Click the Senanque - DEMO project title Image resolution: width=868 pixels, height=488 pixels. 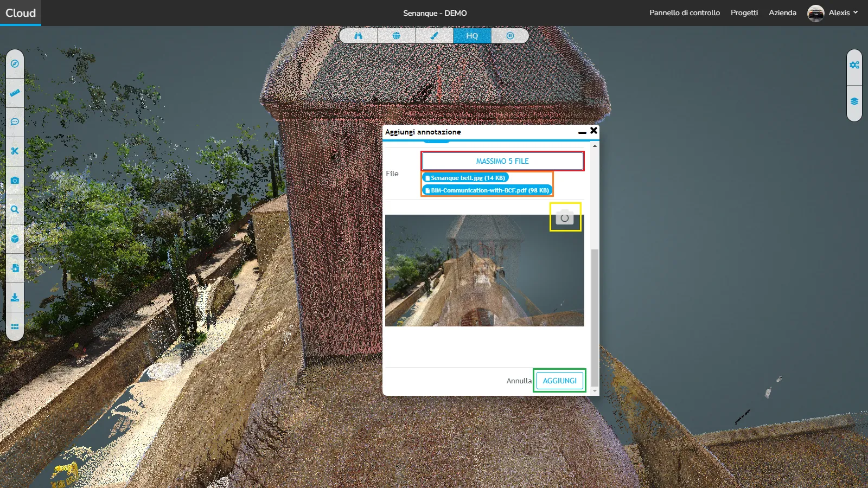click(435, 13)
